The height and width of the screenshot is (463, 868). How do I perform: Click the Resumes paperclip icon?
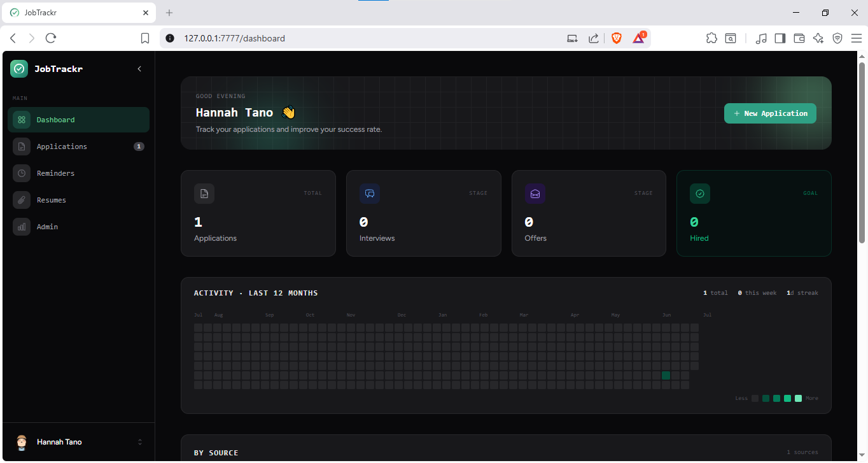(x=22, y=200)
